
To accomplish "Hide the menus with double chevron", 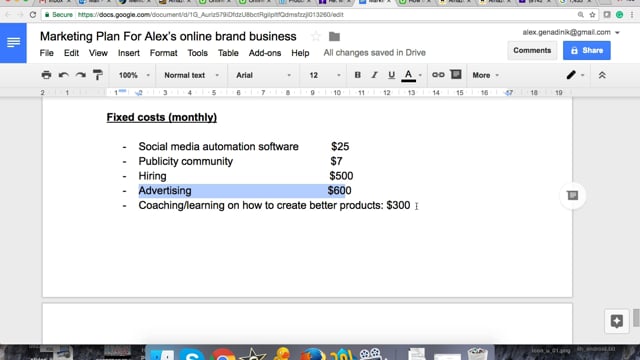I will click(602, 75).
